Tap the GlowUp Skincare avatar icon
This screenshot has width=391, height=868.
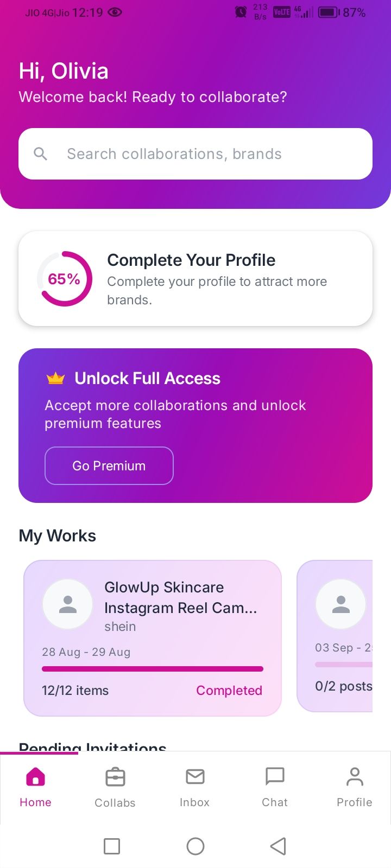point(67,604)
